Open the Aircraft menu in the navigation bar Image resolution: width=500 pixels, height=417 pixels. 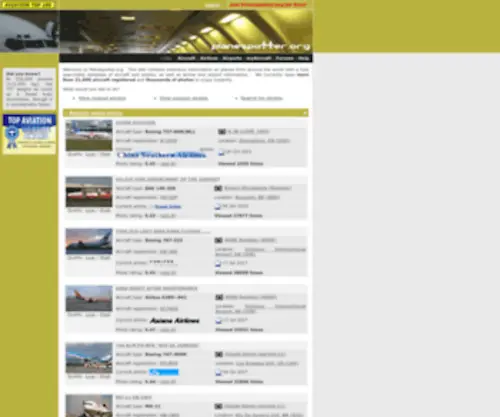[x=186, y=58]
